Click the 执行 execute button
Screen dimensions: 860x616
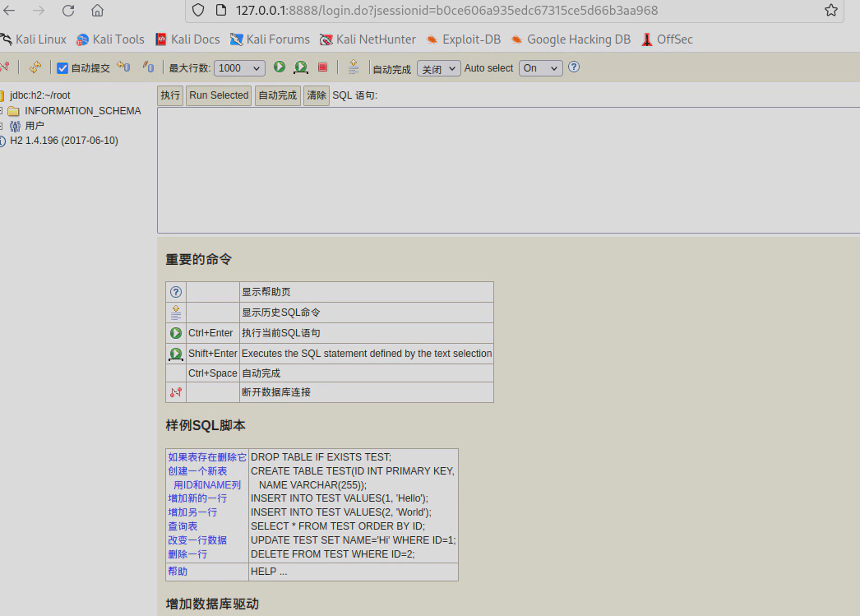pyautogui.click(x=170, y=95)
